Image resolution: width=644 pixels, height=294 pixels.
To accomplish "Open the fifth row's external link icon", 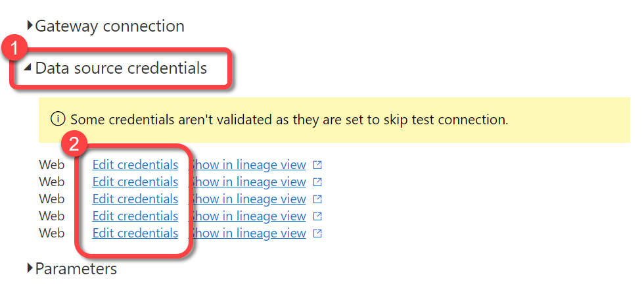I will coord(317,233).
